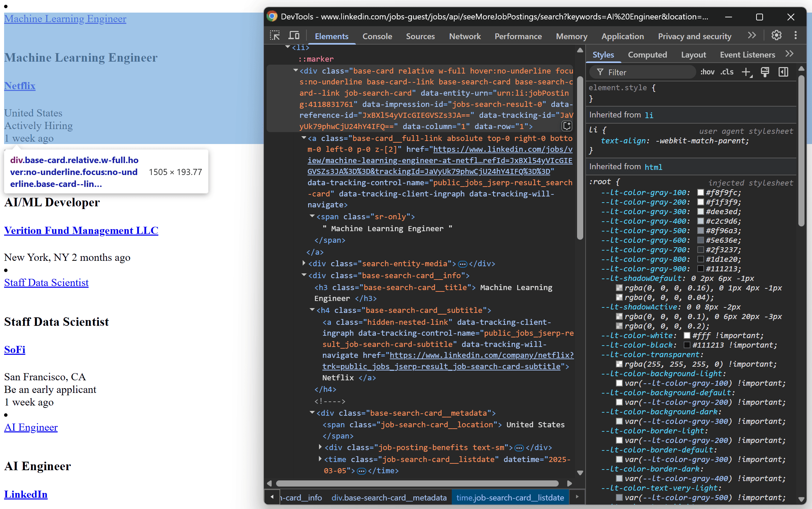Click the color swatch for --lt-color-gray-300
The image size is (812, 509).
[700, 212]
